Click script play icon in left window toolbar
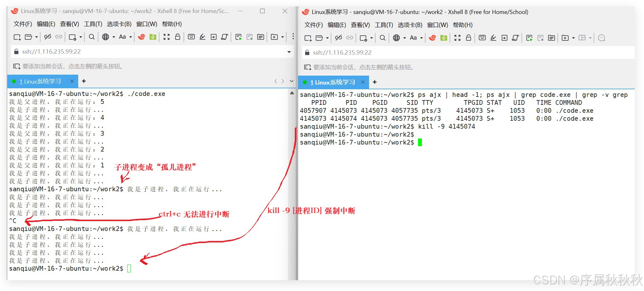This screenshot has width=644, height=291. pos(238,37)
